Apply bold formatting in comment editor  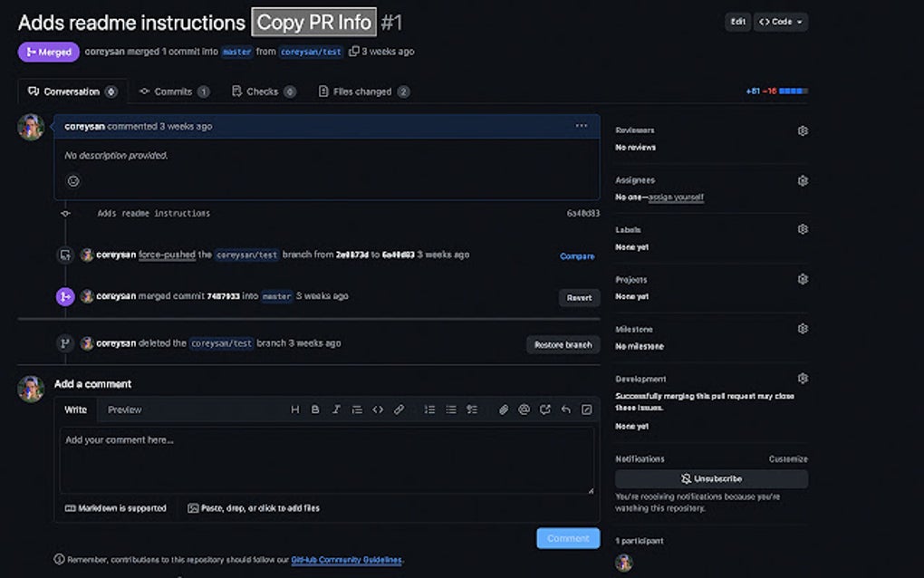click(x=315, y=409)
